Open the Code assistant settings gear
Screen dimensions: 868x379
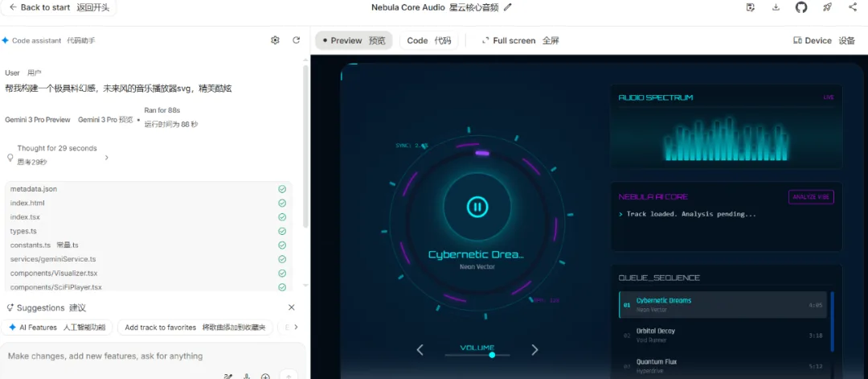click(275, 40)
